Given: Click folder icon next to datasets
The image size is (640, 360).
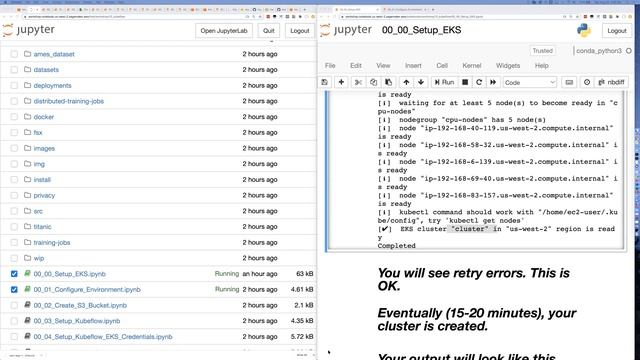Looking at the screenshot, I should [27, 69].
